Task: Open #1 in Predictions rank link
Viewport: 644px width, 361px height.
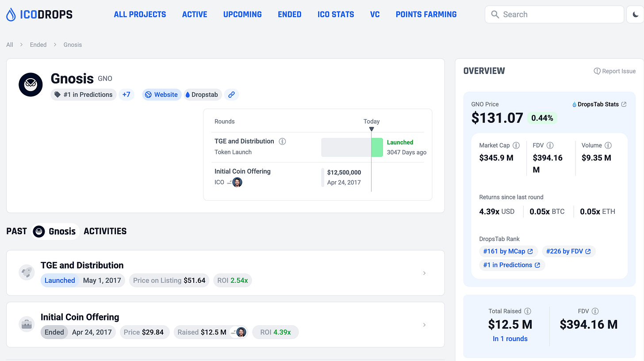Action: [512, 265]
